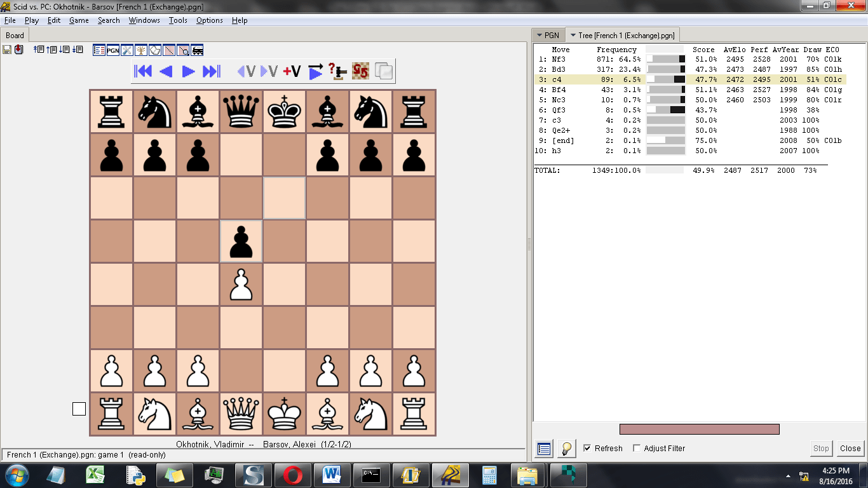Collapse the first variation navigation arrow
The width and height of the screenshot is (868, 488).
(245, 72)
